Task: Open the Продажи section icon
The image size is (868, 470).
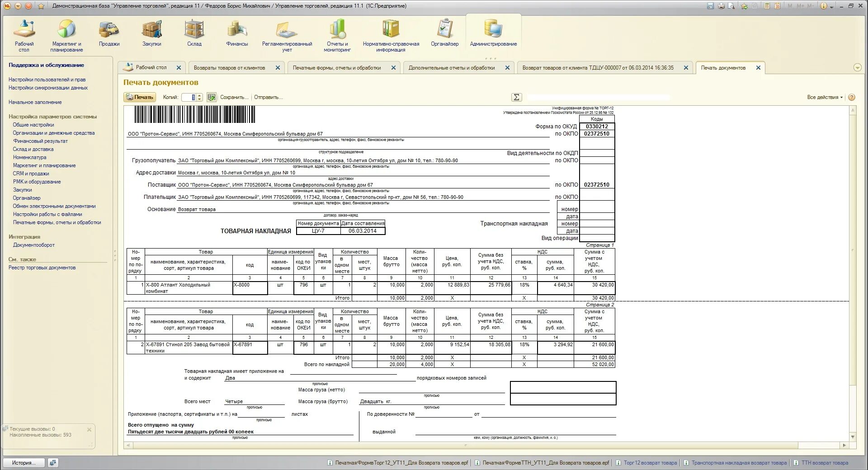Action: point(109,33)
